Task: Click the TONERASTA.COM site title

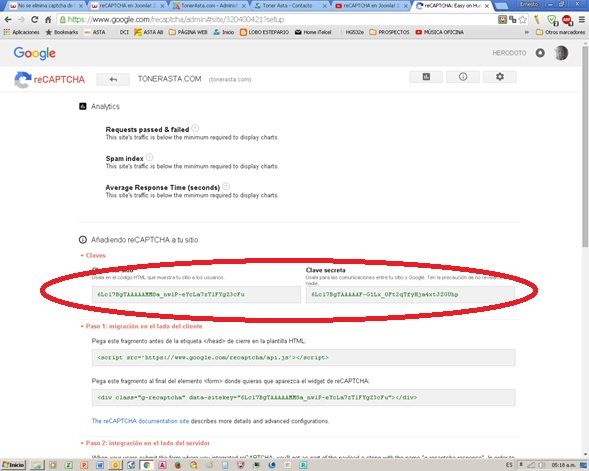Action: [x=169, y=79]
